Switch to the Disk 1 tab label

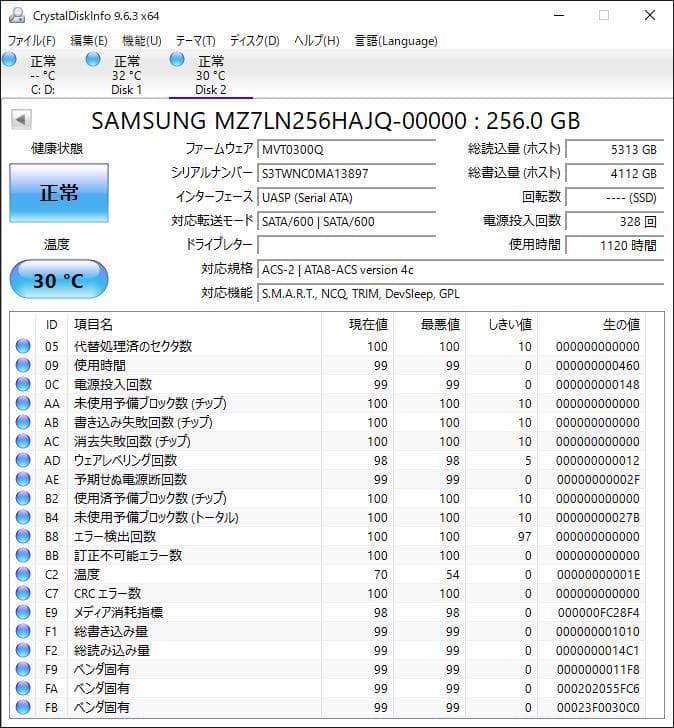click(x=126, y=90)
